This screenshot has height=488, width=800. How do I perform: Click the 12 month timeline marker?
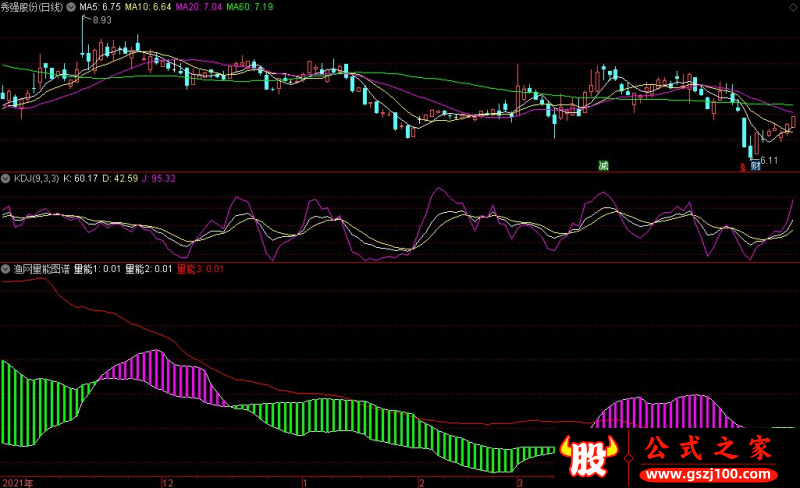pos(168,483)
